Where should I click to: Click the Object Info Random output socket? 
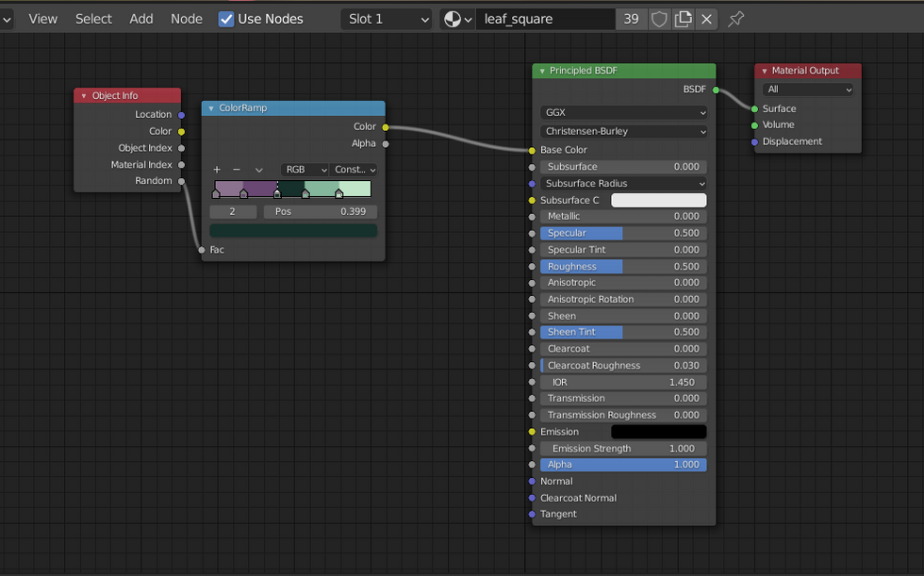(181, 181)
